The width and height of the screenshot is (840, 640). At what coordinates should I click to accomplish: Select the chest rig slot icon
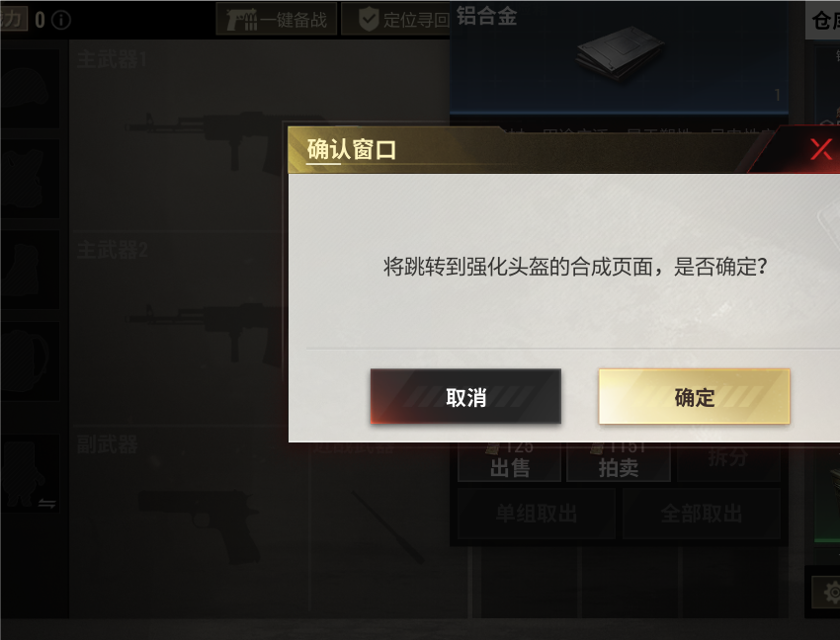pos(30,270)
